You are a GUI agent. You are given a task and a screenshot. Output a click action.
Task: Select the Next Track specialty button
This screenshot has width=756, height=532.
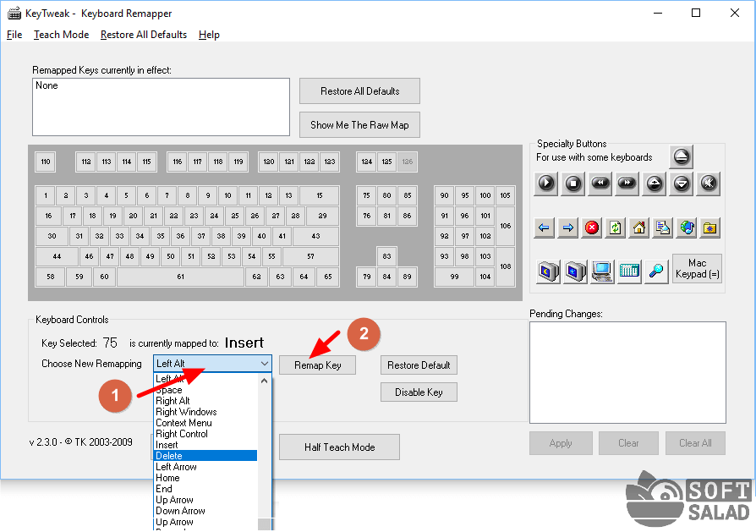tap(627, 182)
